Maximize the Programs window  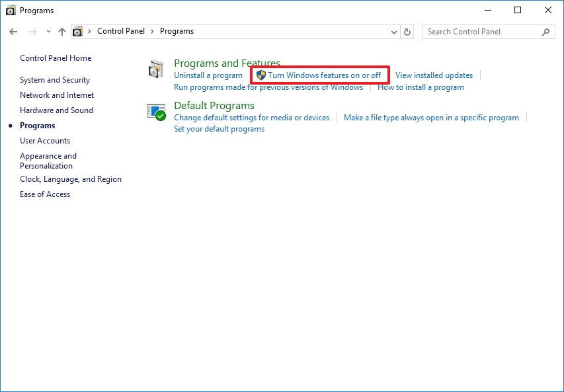518,10
